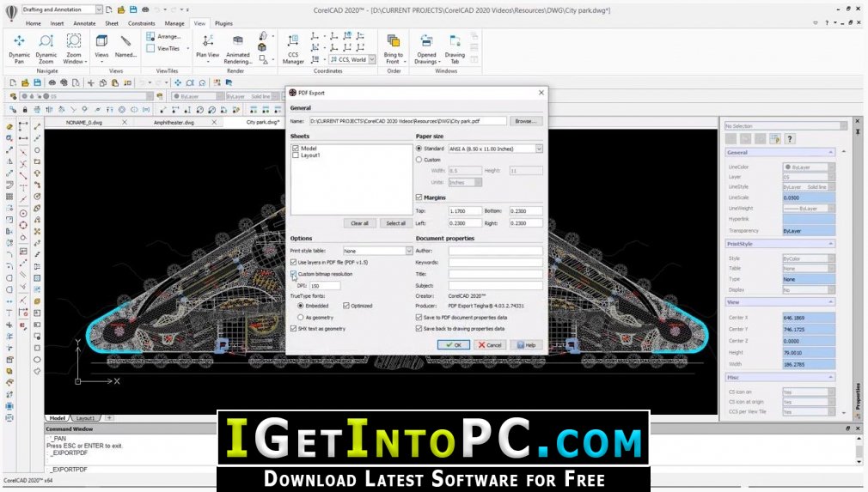The height and width of the screenshot is (492, 868).
Task: Switch to the Annotate ribbon tab
Action: (84, 23)
